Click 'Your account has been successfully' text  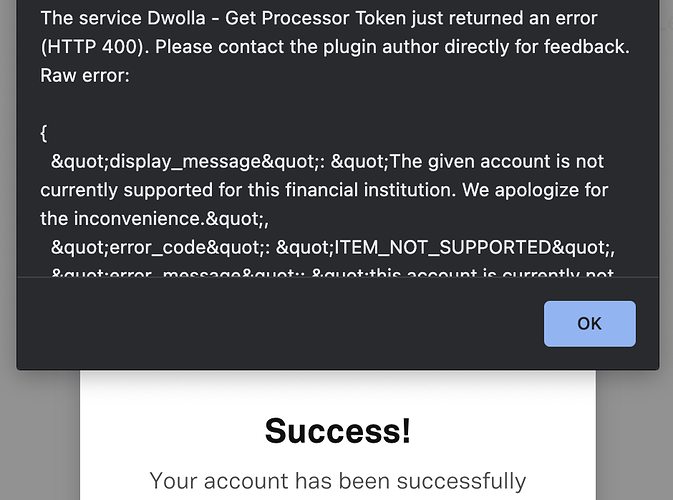point(338,481)
